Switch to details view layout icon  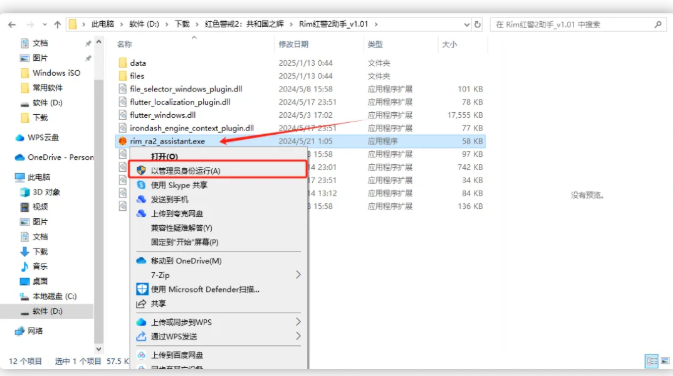[652, 361]
